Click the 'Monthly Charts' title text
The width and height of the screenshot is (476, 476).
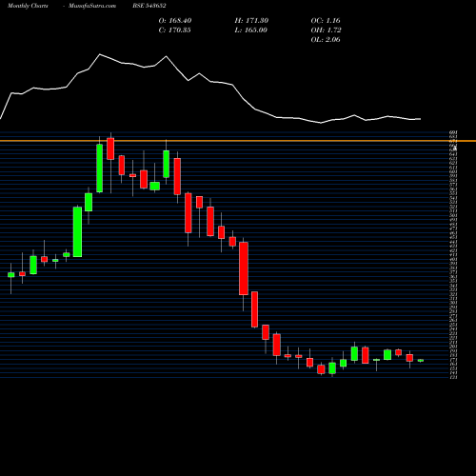coord(28,6)
